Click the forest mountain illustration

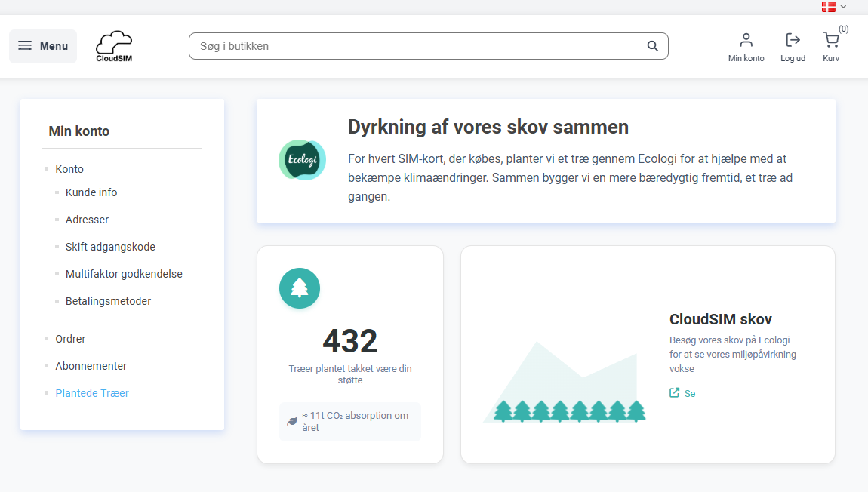[x=565, y=382]
